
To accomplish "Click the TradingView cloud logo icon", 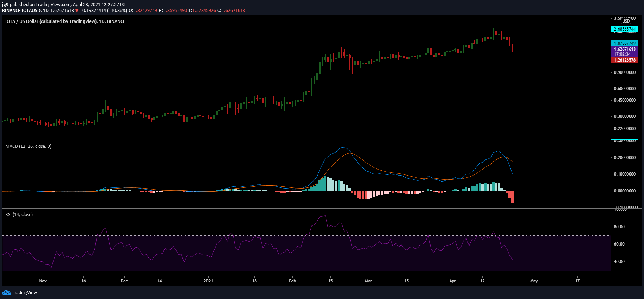I will tap(6, 292).
